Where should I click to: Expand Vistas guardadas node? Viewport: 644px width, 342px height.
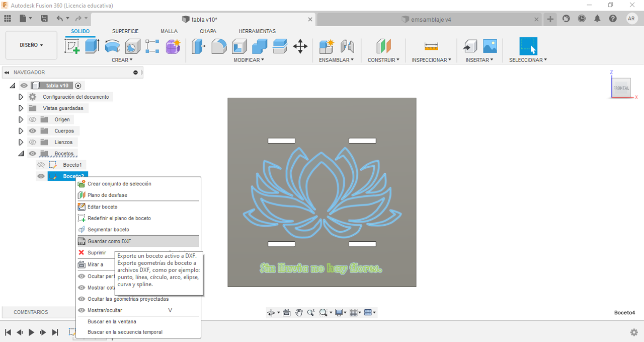coord(21,108)
